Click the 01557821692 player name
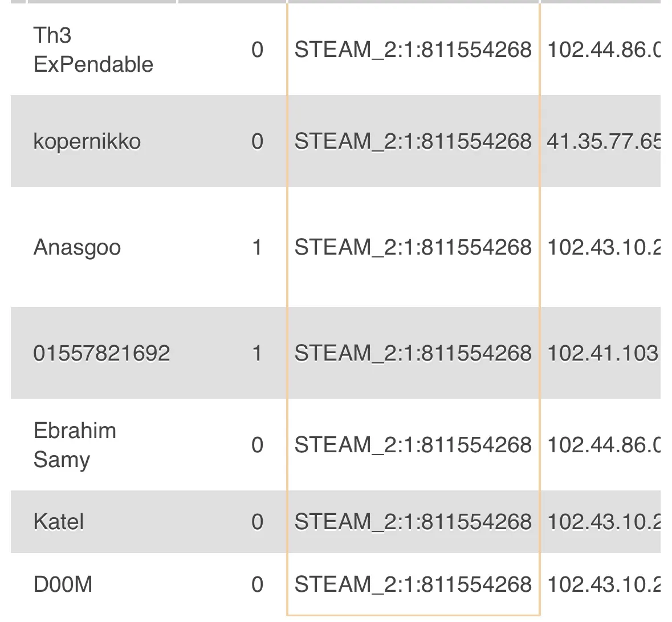 [x=101, y=353]
